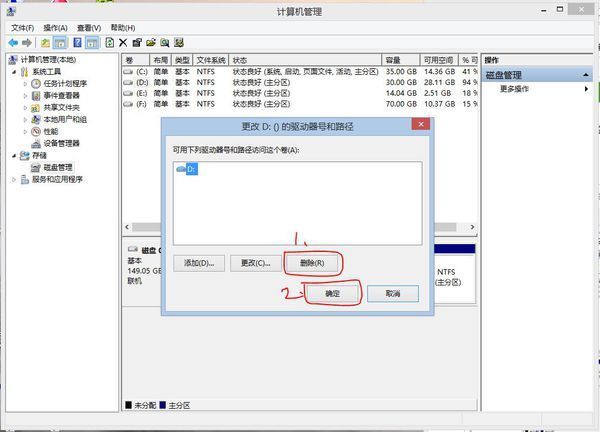Click the 服务和应用程序 icon in tree
Screen dimensions: 600x432
click(x=24, y=179)
